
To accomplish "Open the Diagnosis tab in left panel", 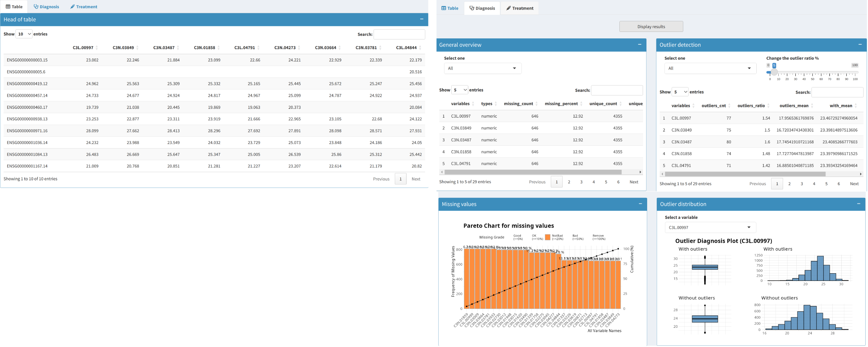I will pyautogui.click(x=46, y=7).
